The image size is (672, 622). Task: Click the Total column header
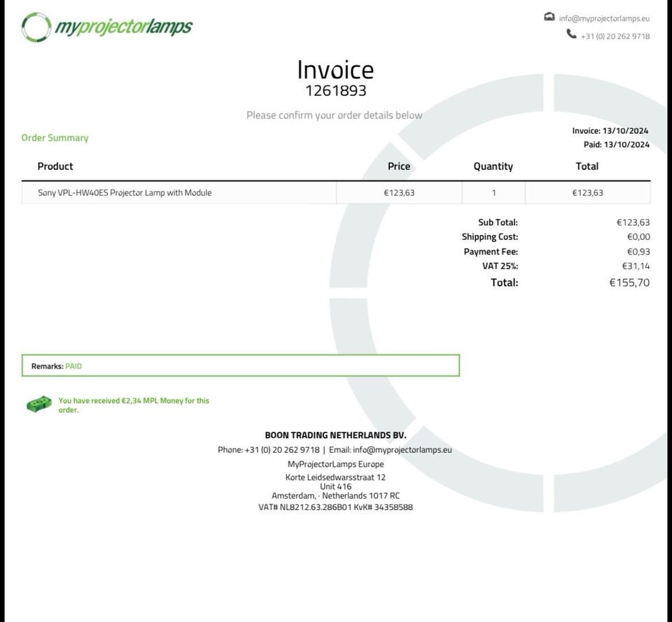click(x=587, y=167)
